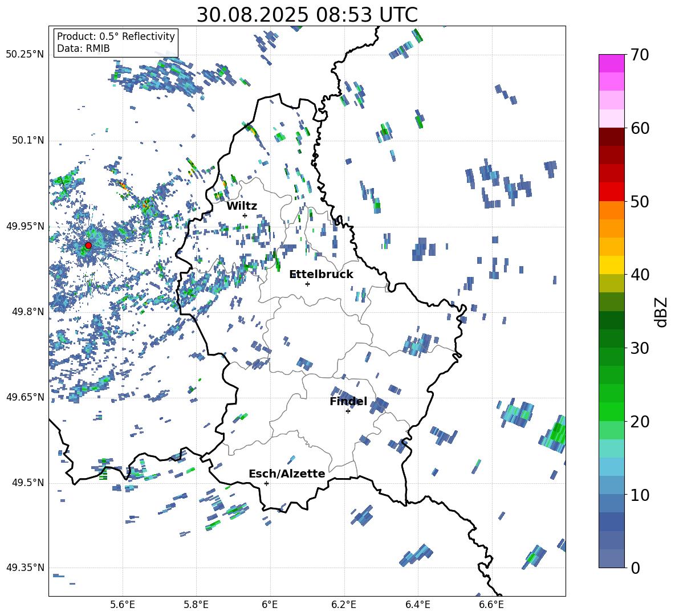The image size is (675, 616).
Task: Pick the slate blue bottom colorbar segment
Action: pos(611,558)
